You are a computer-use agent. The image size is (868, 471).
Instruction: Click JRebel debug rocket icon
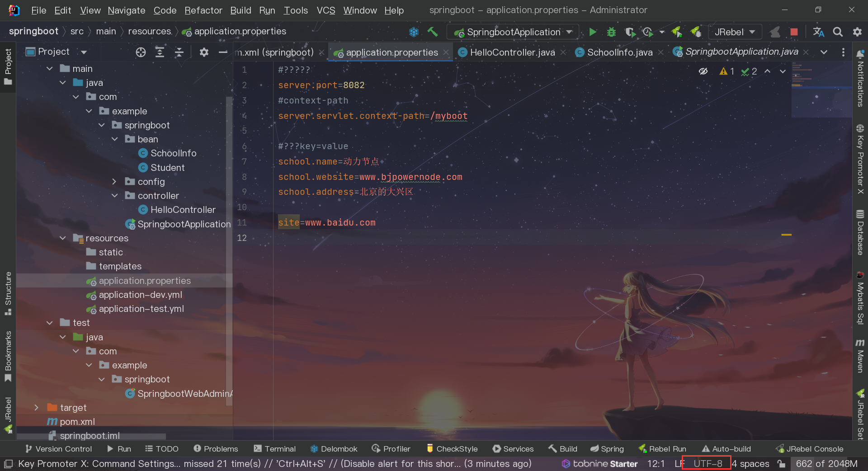pos(696,32)
